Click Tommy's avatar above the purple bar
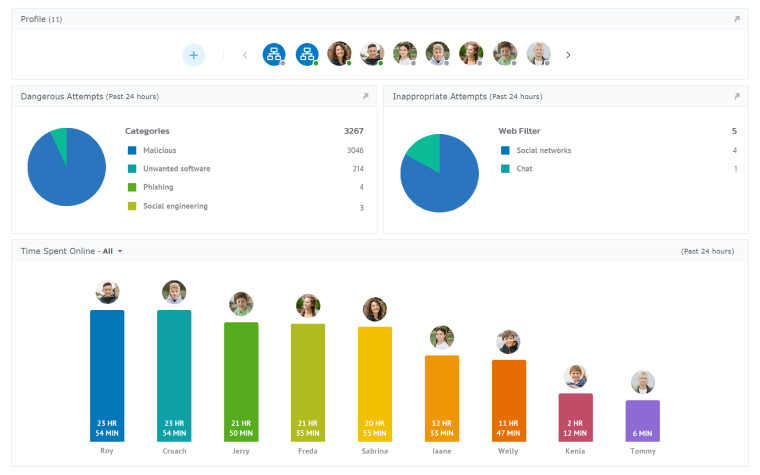 (x=643, y=382)
